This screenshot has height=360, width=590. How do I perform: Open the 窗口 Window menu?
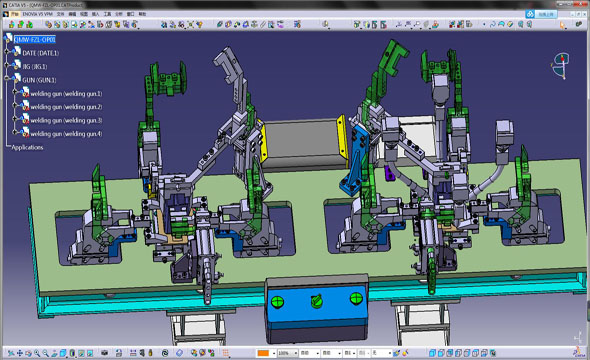coord(131,14)
